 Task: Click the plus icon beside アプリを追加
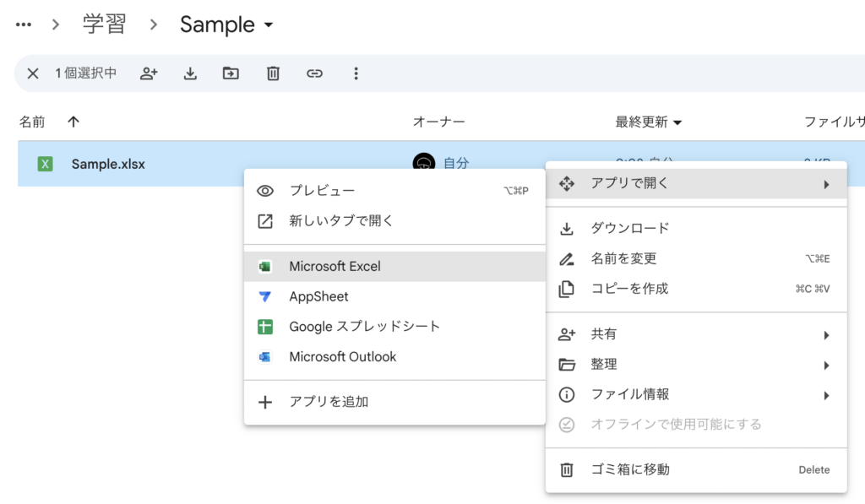[x=265, y=403]
